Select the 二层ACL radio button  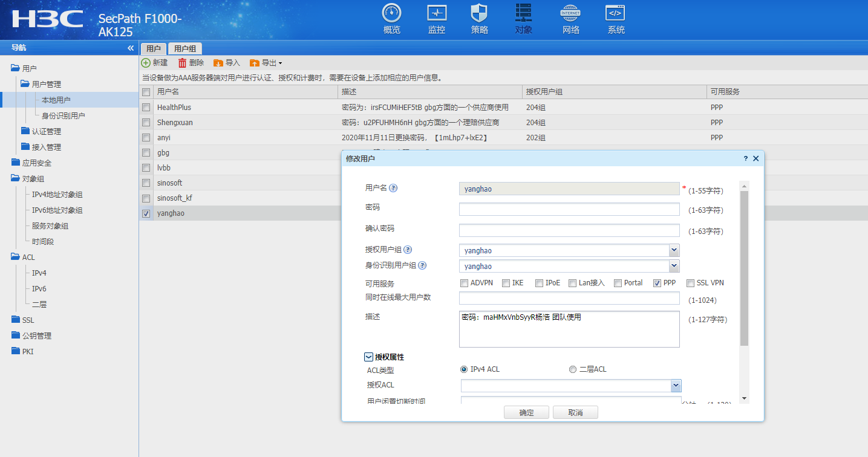pos(572,369)
